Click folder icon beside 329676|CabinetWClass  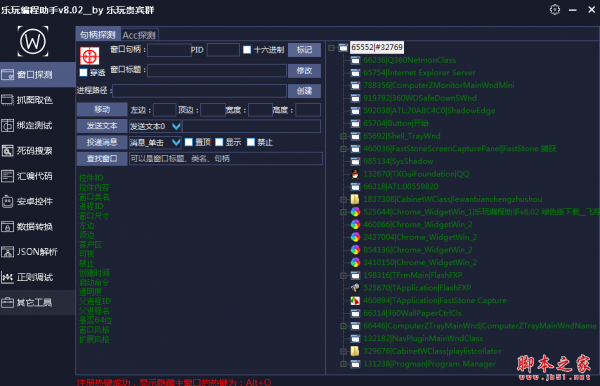(355, 351)
